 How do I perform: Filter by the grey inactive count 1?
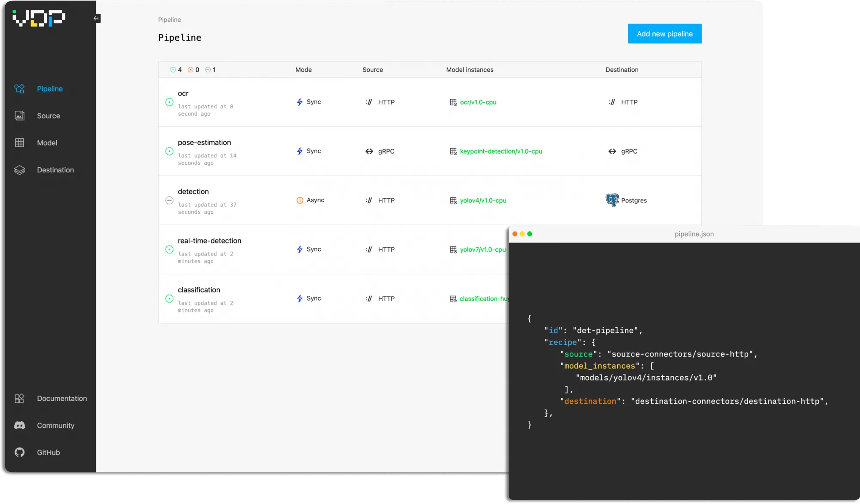(210, 70)
